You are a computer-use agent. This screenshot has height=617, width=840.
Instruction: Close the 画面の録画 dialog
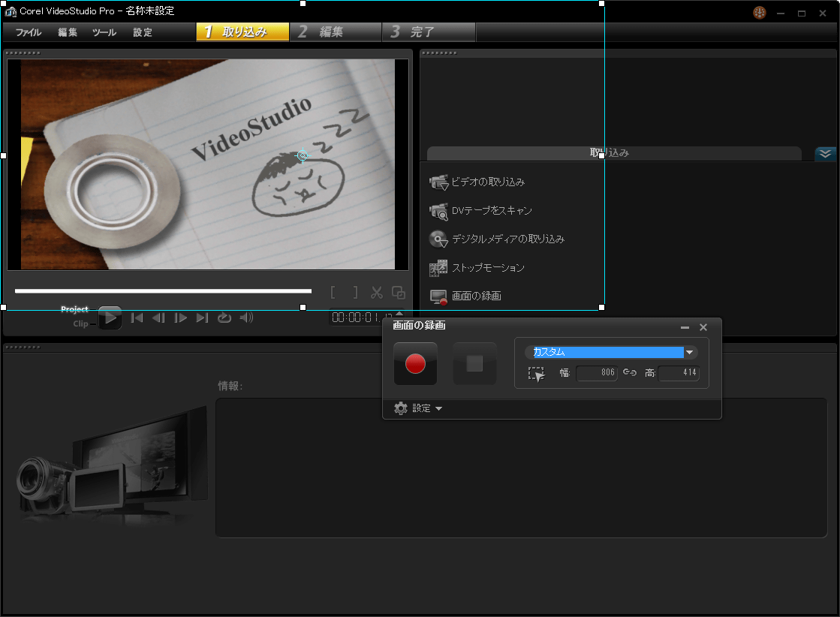tap(703, 327)
